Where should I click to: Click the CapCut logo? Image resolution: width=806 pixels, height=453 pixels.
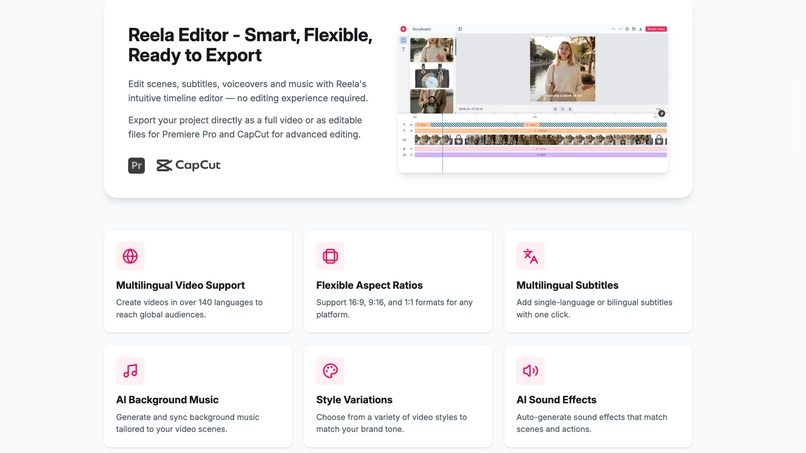[x=189, y=165]
